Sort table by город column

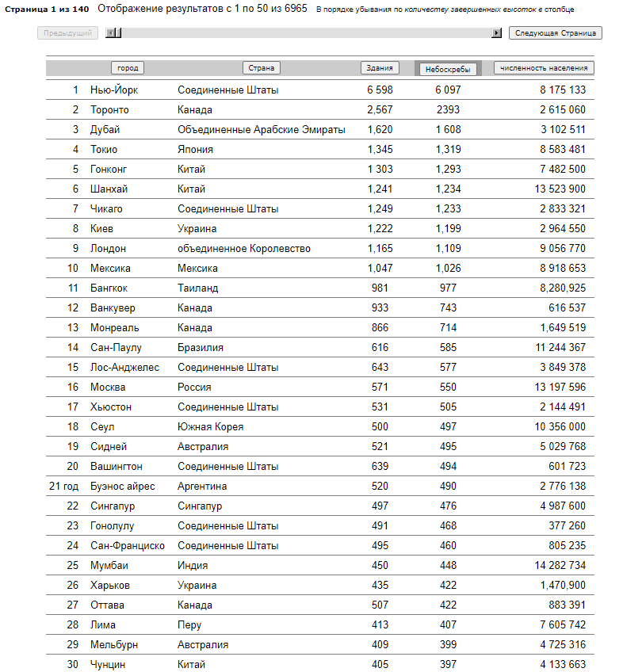[128, 67]
